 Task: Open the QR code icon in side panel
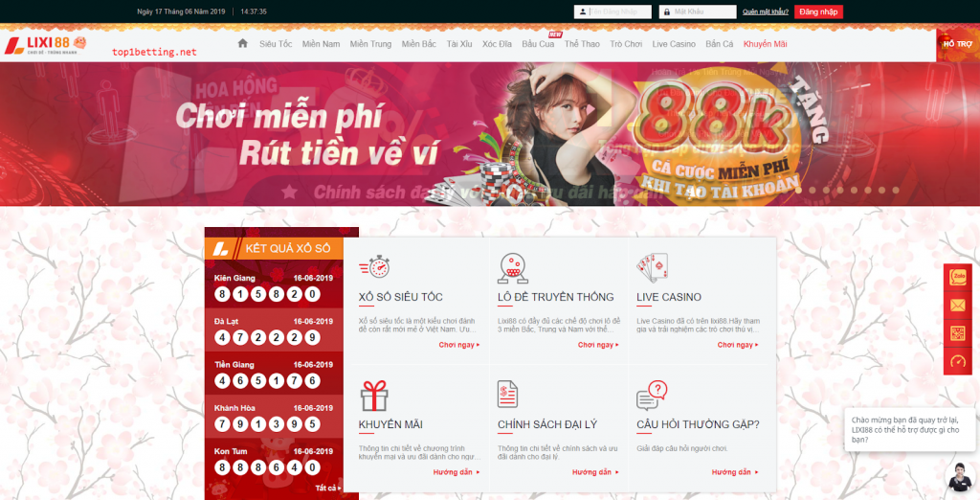coord(957,333)
